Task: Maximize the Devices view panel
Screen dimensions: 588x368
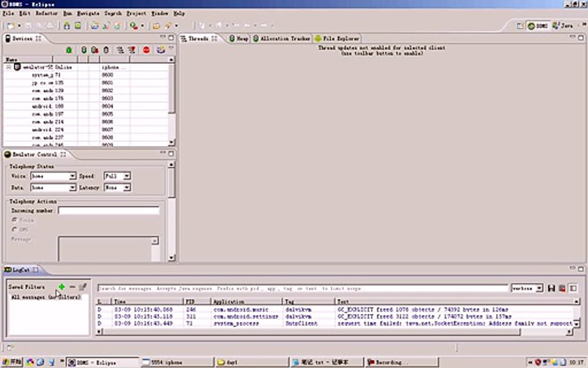Action: (x=171, y=37)
